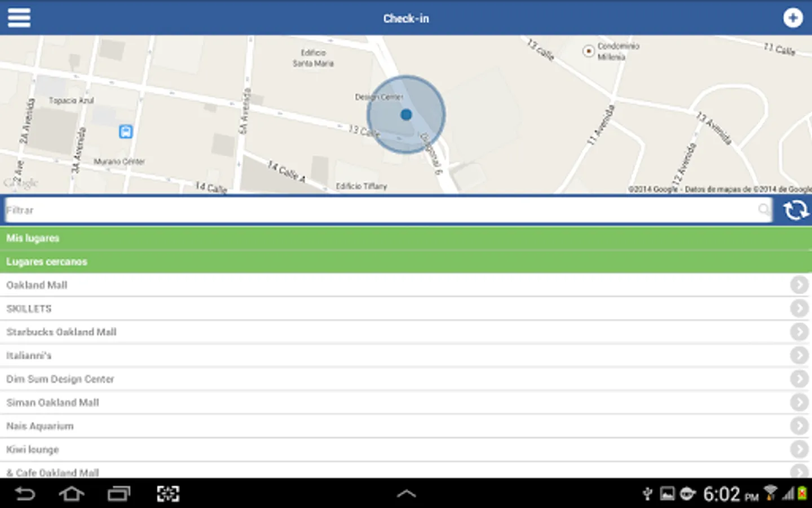This screenshot has height=508, width=812.
Task: Open the hamburger menu
Action: (x=19, y=17)
